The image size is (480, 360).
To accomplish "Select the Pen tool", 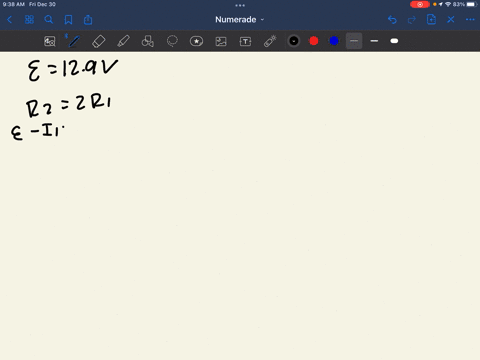I will pyautogui.click(x=74, y=41).
